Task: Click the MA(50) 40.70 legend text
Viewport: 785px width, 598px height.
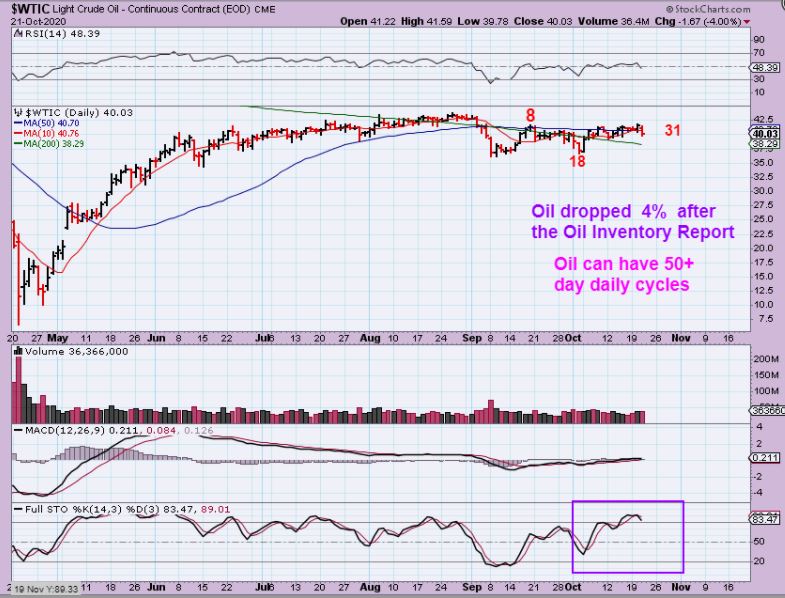Action: (x=50, y=123)
